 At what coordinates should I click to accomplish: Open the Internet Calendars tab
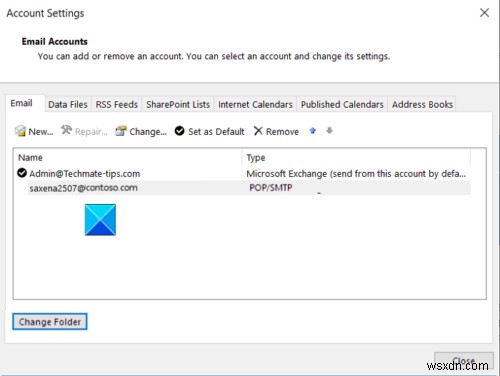255,104
